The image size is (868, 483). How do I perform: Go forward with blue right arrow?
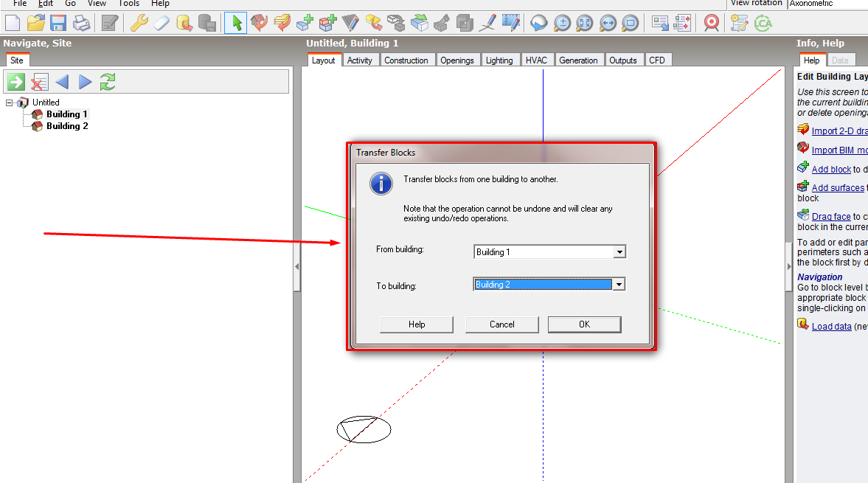pyautogui.click(x=85, y=82)
